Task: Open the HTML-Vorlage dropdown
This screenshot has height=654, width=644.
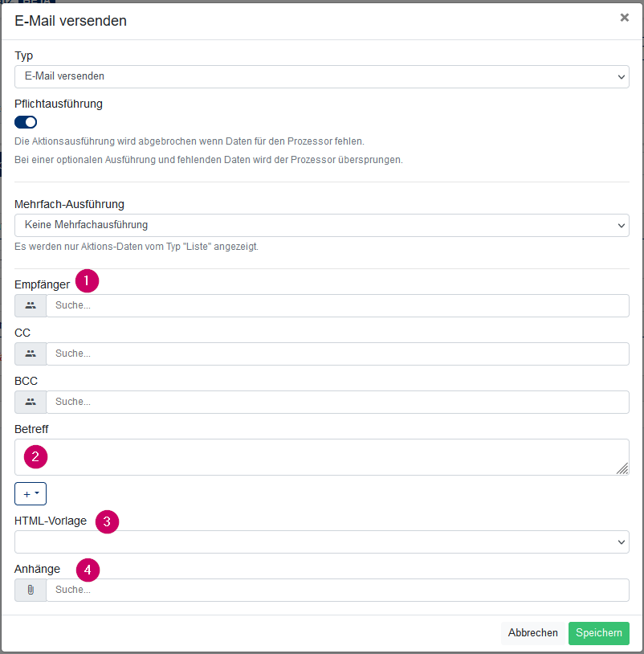Action: [322, 542]
